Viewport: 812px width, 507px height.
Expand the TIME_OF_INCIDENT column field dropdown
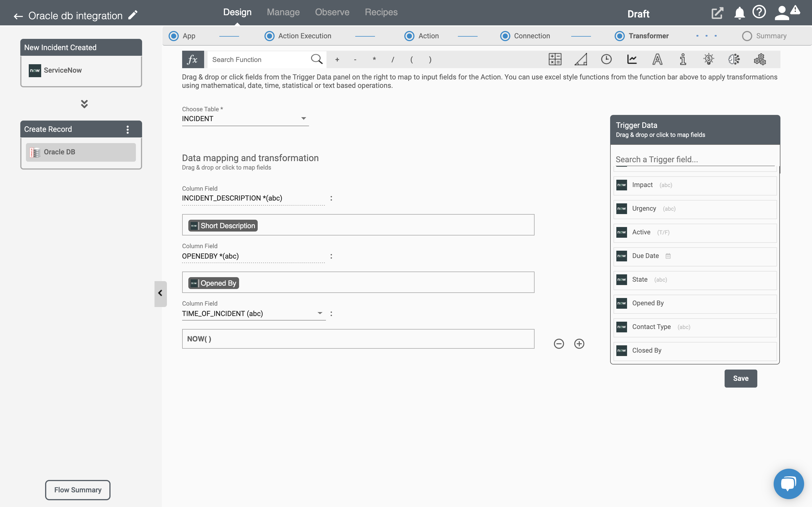pos(319,312)
